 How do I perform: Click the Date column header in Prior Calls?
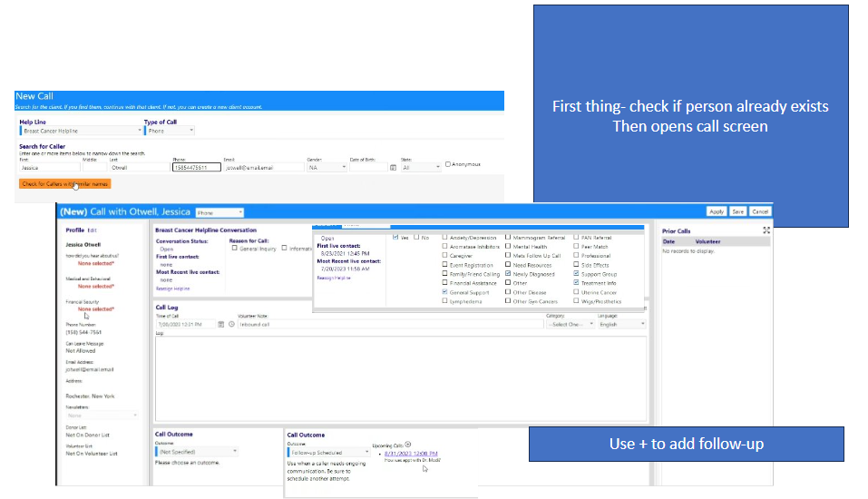(668, 241)
